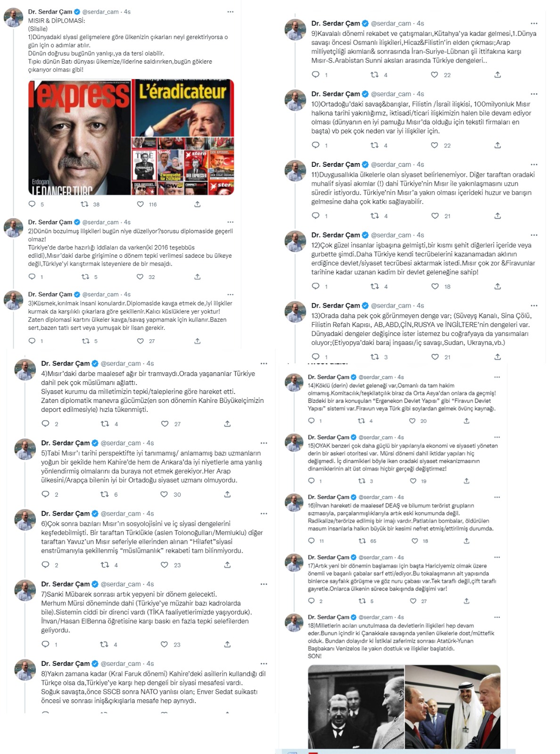Image resolution: width=560 pixels, height=754 pixels.
Task: Retweet the tweet about İhvan hareketi with 65 retweets
Action: [362, 541]
